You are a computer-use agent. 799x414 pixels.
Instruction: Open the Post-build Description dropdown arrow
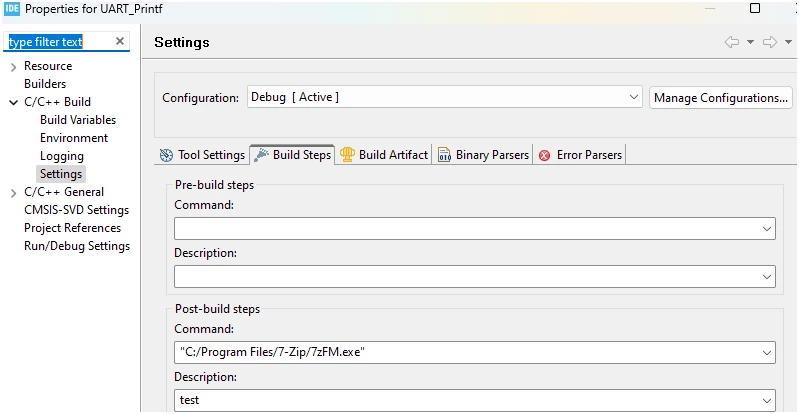click(766, 400)
